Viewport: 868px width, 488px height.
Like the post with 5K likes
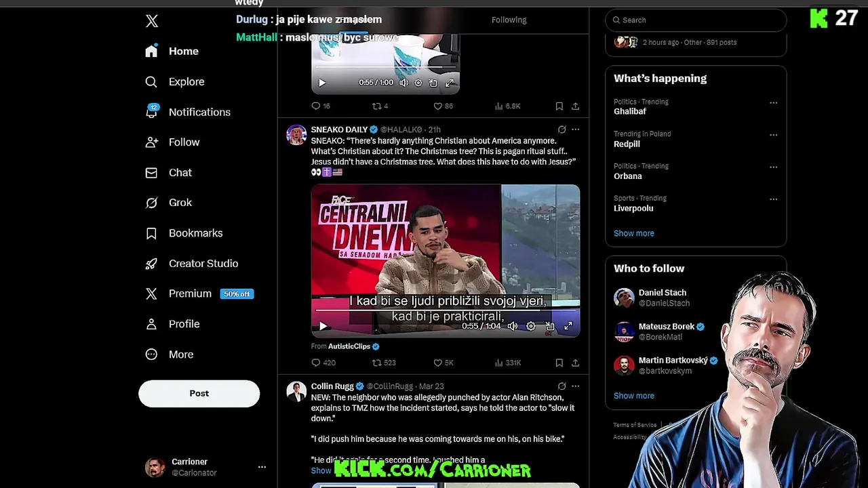click(x=443, y=363)
